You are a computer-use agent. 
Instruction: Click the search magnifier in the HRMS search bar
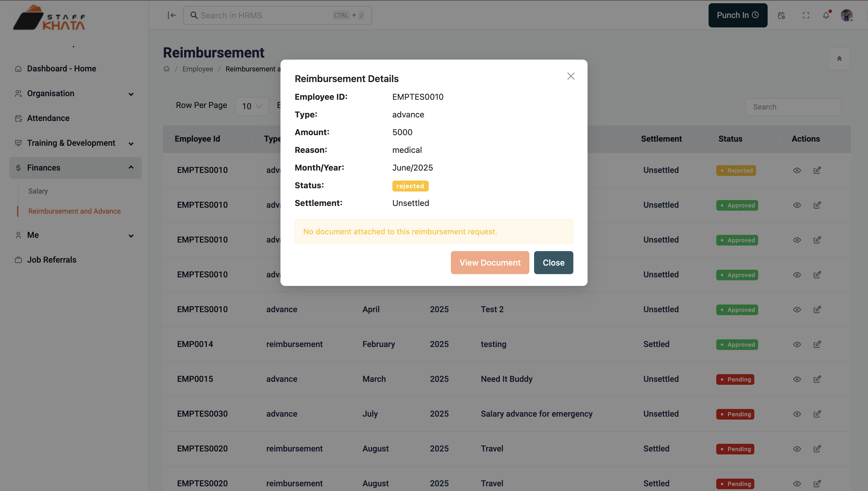(x=194, y=15)
